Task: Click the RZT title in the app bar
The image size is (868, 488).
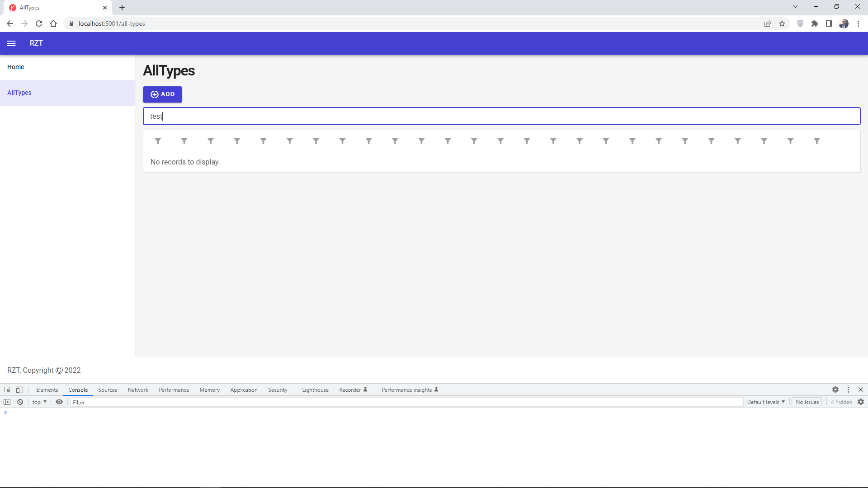Action: [36, 43]
